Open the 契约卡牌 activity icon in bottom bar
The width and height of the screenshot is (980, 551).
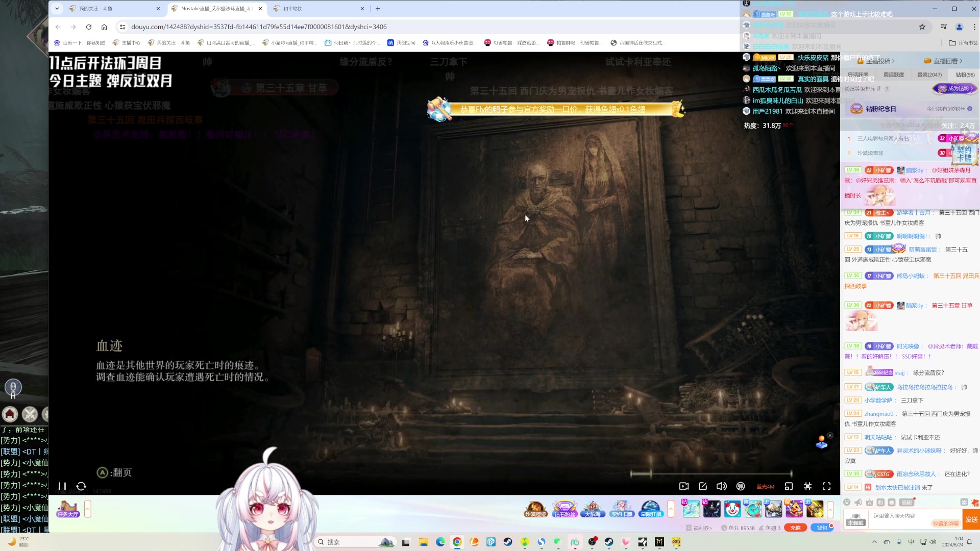point(622,509)
